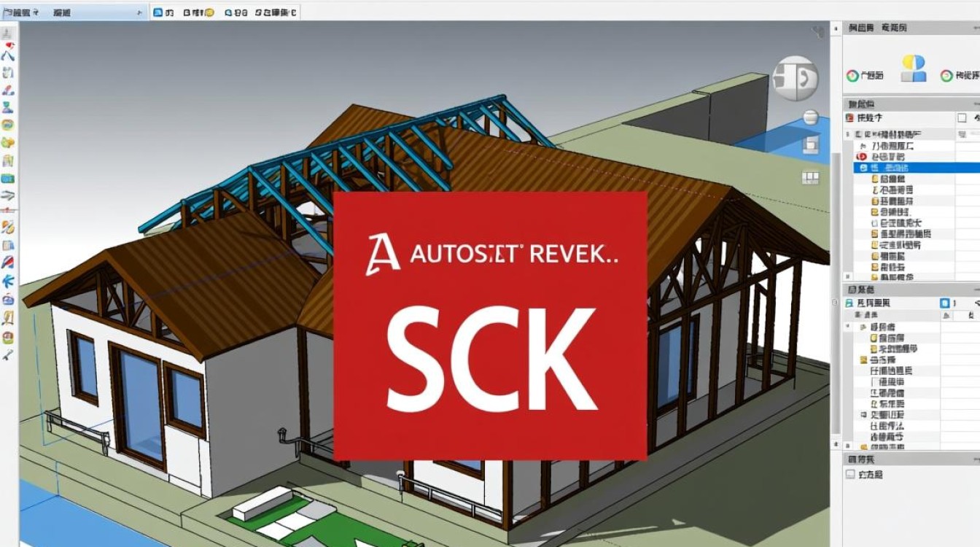Image resolution: width=980 pixels, height=547 pixels.
Task: Expand the first root node of upper tree
Action: (x=849, y=135)
